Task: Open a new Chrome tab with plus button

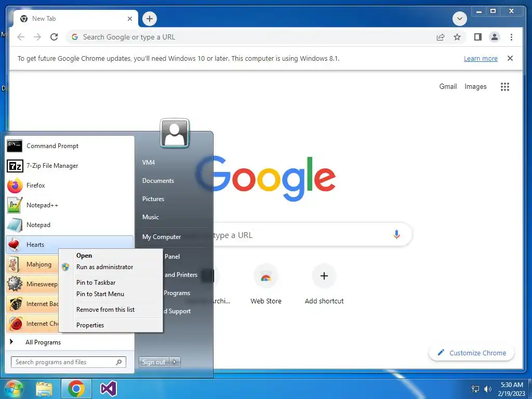Action: click(150, 19)
